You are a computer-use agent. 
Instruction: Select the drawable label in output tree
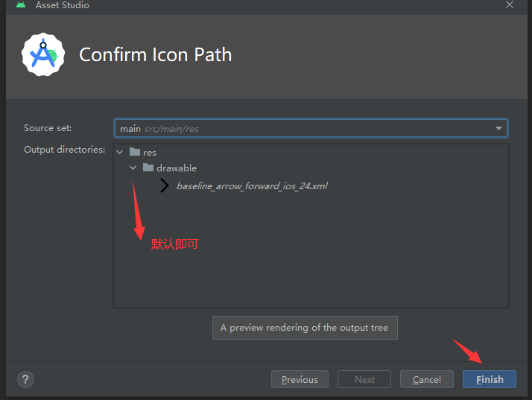[177, 168]
